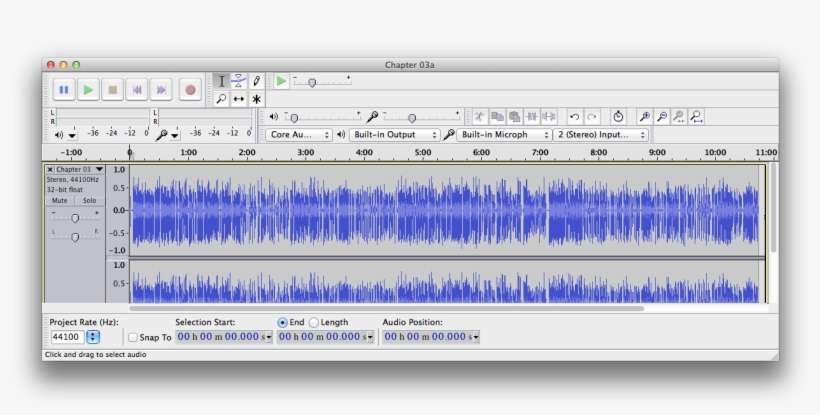Select the Envelope tool
This screenshot has width=820, height=415.
coord(239,81)
